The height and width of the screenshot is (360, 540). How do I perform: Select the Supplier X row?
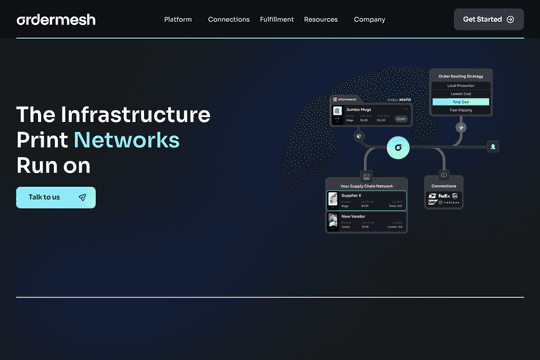pos(366,200)
